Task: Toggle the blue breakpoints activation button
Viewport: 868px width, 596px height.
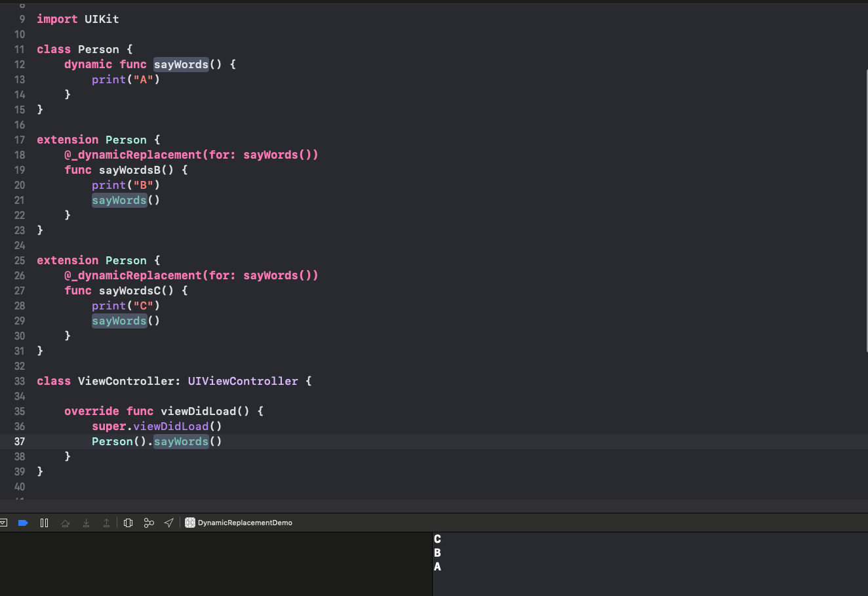Action: click(23, 523)
